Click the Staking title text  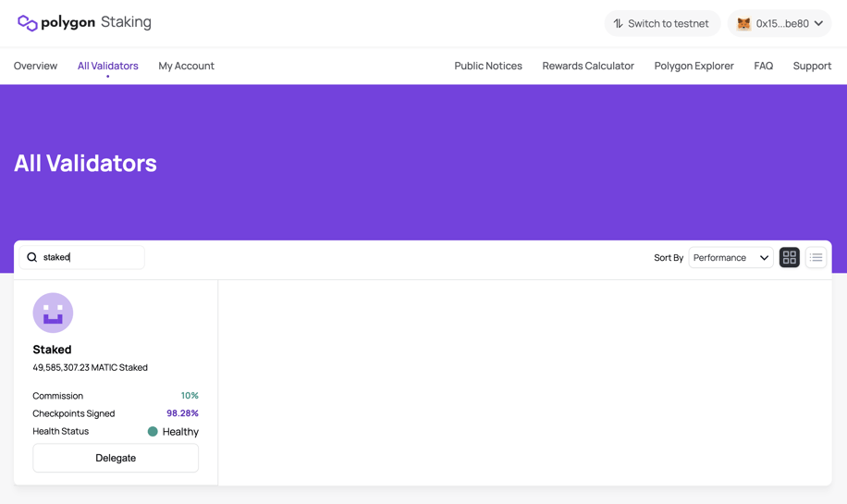[126, 22]
